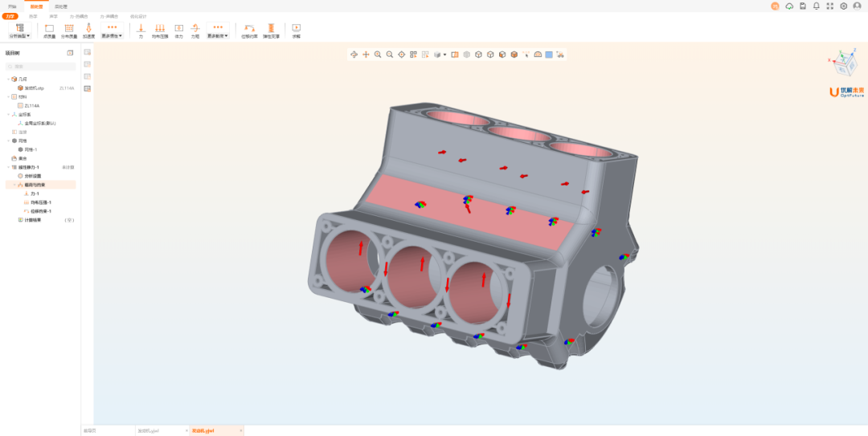
Task: Open the 分析类型 dropdown in the ribbon
Action: 20,31
